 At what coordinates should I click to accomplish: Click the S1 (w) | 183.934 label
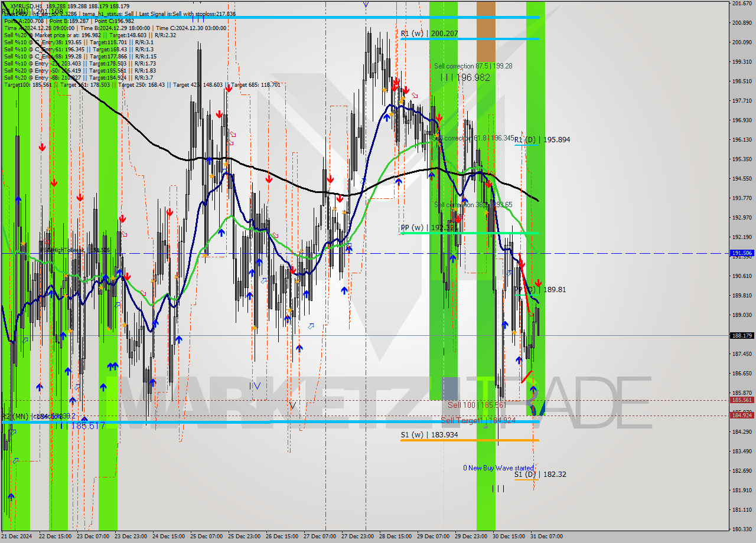(429, 434)
